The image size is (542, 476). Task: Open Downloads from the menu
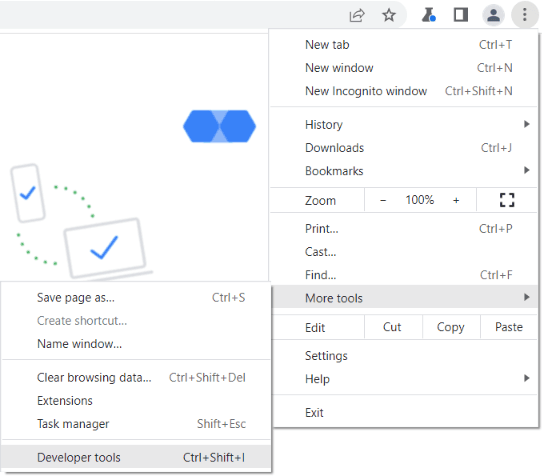click(x=404, y=148)
